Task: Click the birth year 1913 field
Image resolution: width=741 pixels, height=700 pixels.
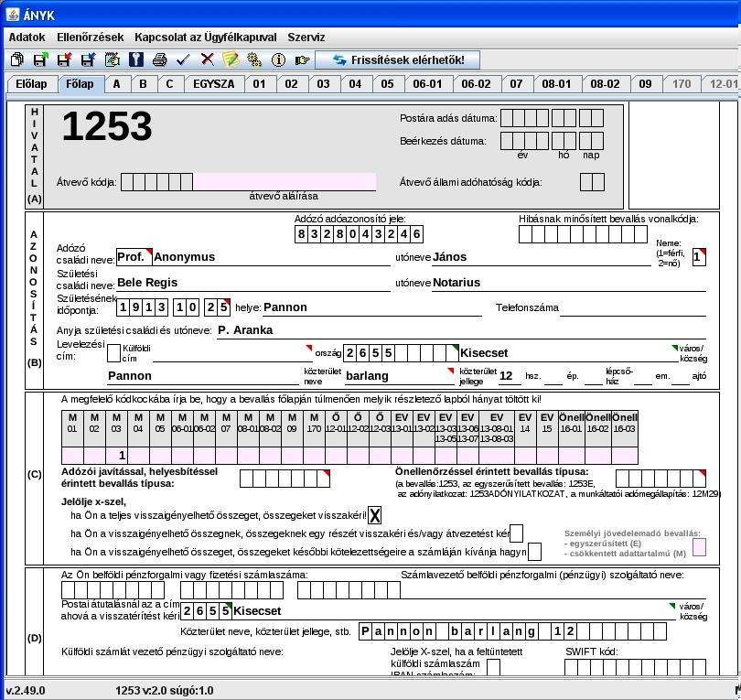Action: (x=142, y=307)
